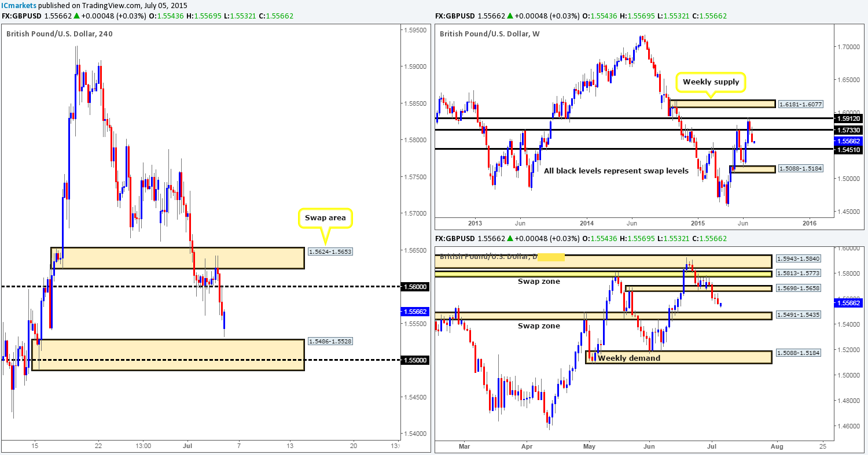This screenshot has height=455, width=868.
Task: Select the Weekly supply callout bubble
Action: point(711,82)
